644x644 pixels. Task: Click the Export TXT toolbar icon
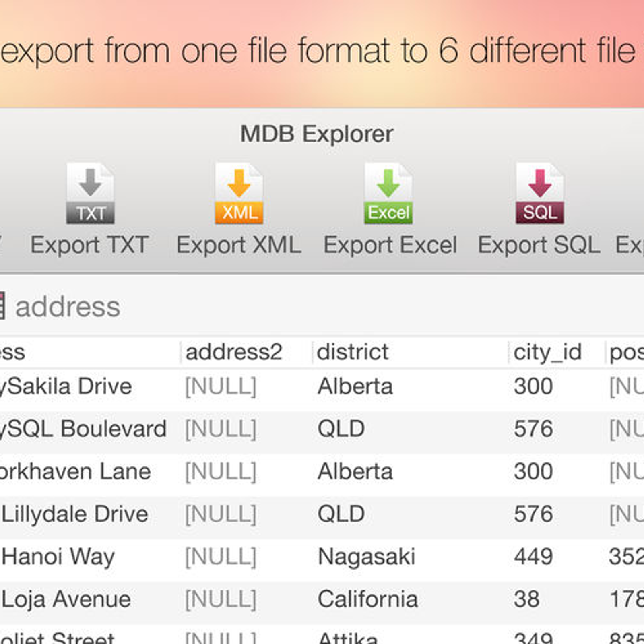point(90,193)
